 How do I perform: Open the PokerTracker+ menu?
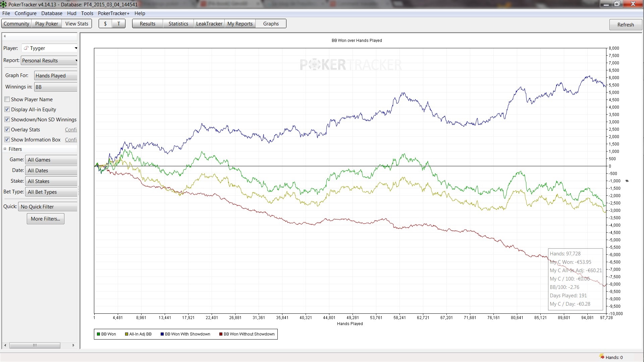(113, 13)
